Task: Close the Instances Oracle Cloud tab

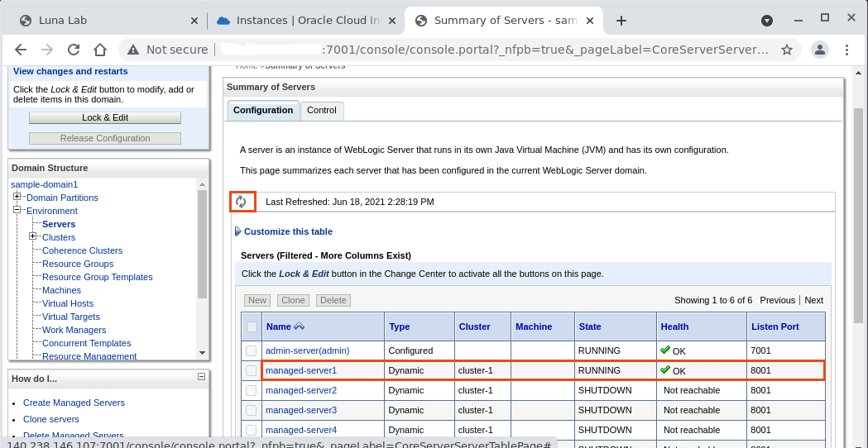Action: click(x=392, y=21)
